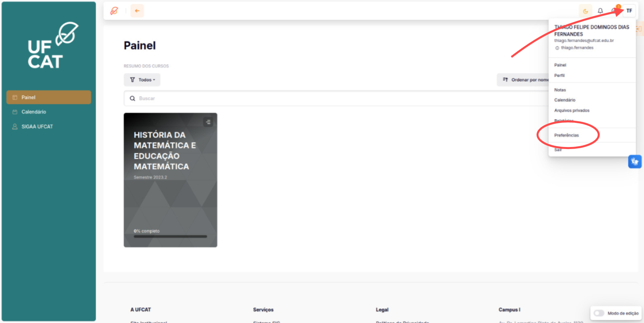
Task: Choose Arquivos privados in the user menu
Action: click(x=572, y=110)
